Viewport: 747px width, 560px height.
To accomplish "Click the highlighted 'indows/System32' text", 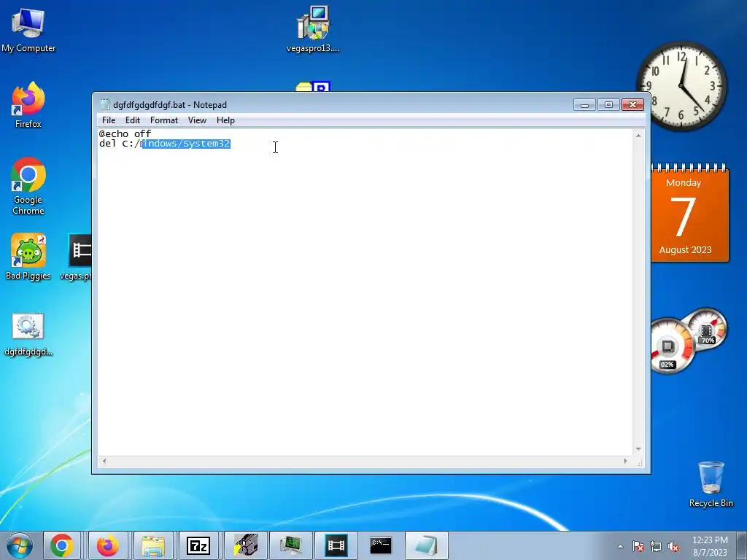I will [186, 144].
